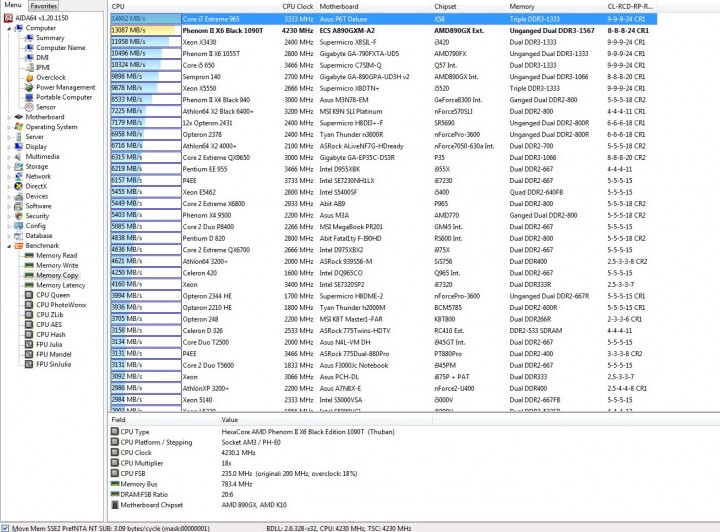Click the Network icon
Image resolution: width=720 pixels, height=532 pixels.
pyautogui.click(x=19, y=176)
